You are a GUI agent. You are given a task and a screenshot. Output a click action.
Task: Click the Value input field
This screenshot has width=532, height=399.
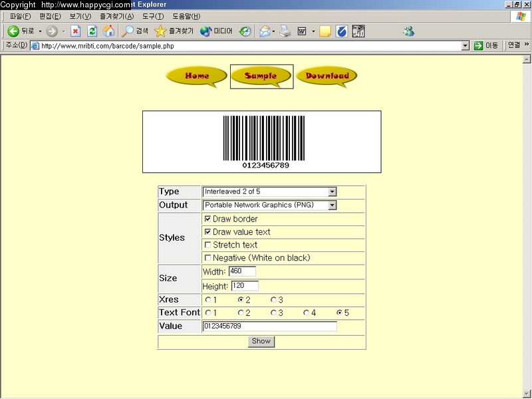[270, 327]
